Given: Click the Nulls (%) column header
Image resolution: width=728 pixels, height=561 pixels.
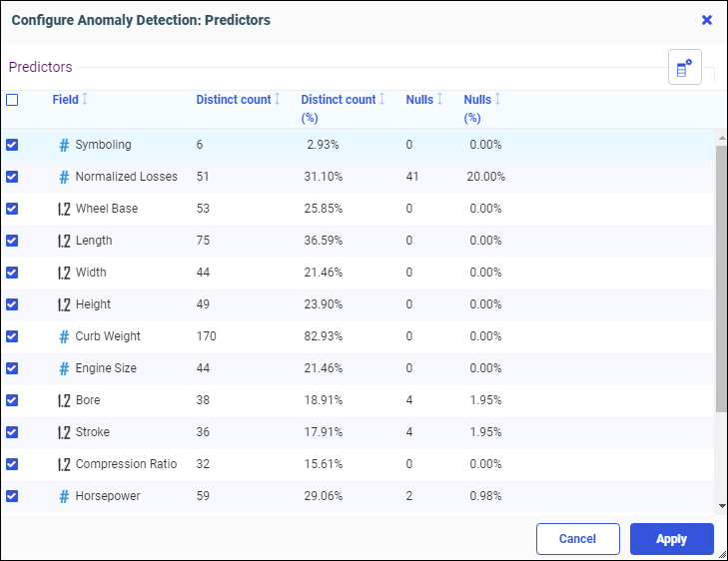Looking at the screenshot, I should [477, 100].
